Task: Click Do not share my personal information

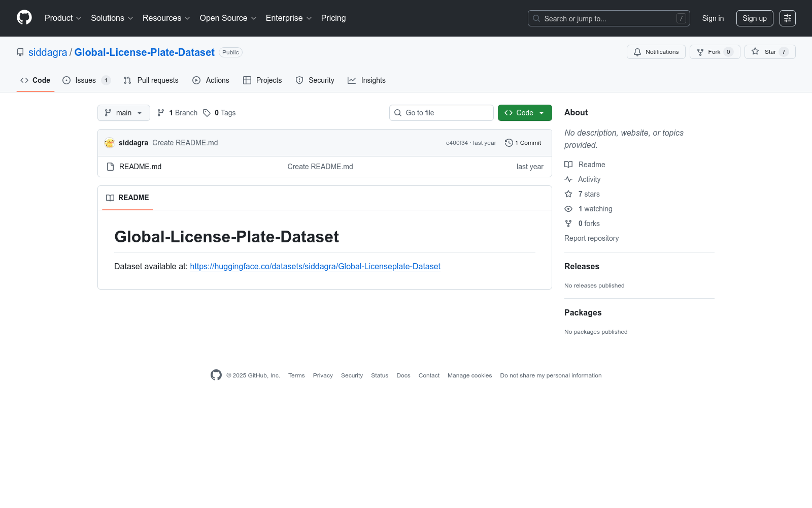Action: click(551, 375)
